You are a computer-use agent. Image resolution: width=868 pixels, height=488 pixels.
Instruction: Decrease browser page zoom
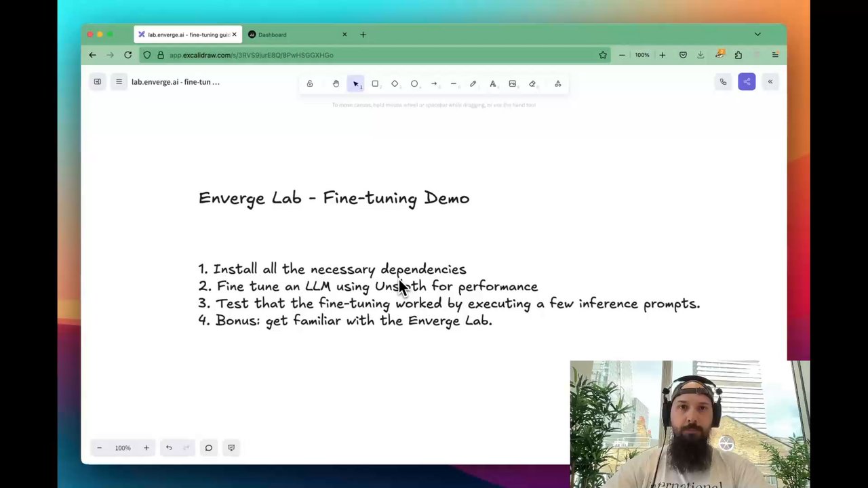click(x=622, y=55)
